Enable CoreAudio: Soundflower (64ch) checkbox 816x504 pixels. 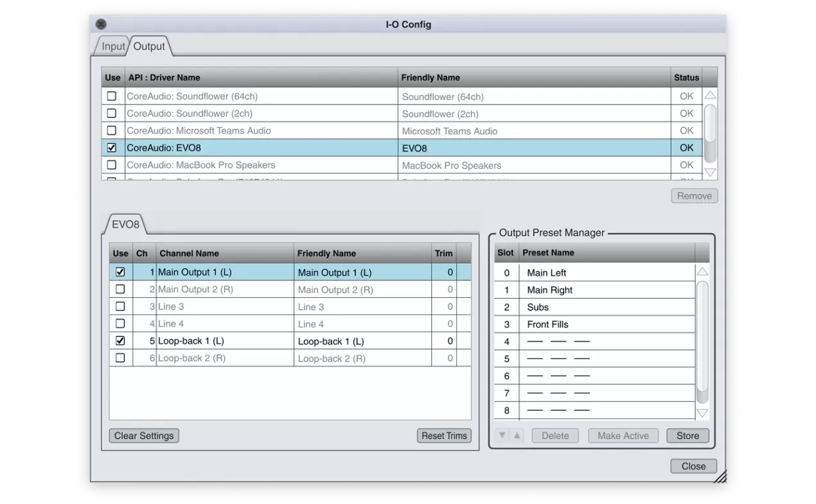tap(112, 96)
